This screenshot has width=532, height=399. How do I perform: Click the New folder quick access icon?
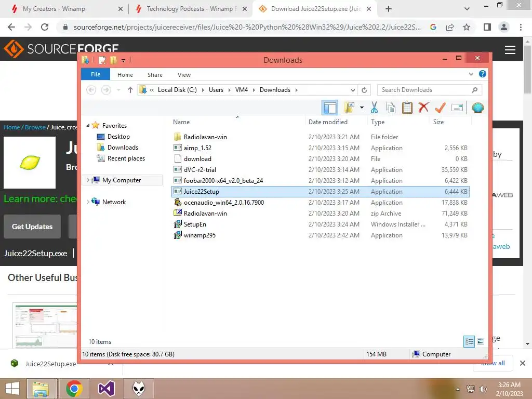coord(113,60)
